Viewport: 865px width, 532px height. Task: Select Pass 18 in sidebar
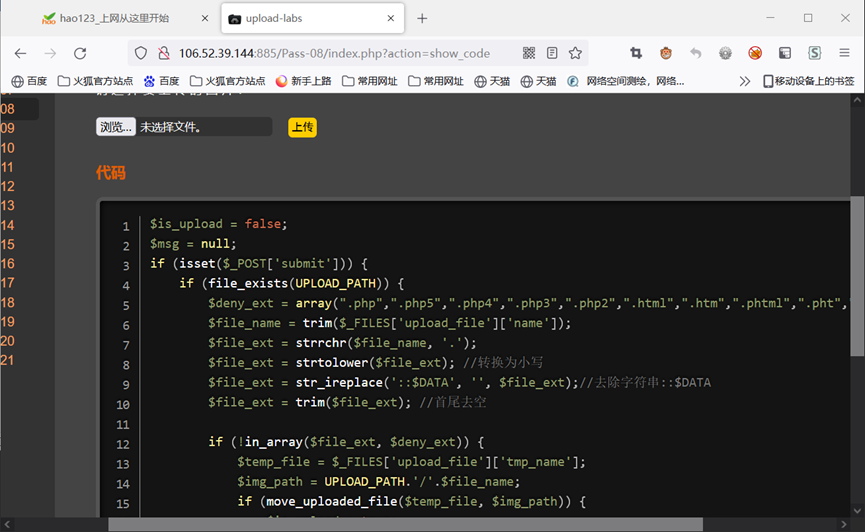tap(8, 302)
